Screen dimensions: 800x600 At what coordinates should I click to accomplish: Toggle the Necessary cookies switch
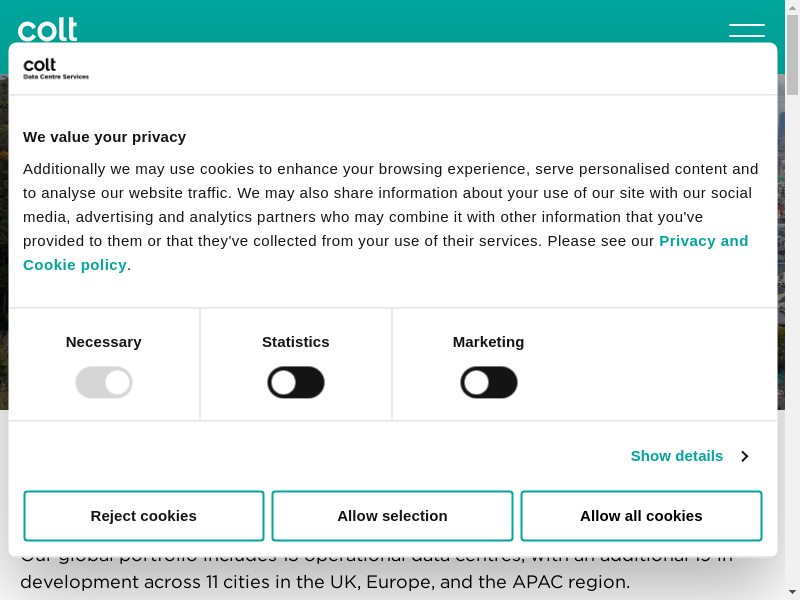104,382
